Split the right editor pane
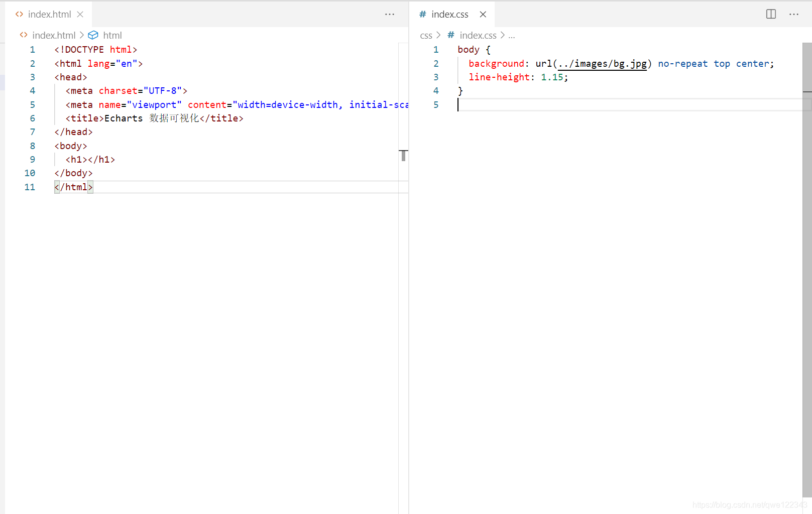This screenshot has width=812, height=514. pyautogui.click(x=771, y=15)
